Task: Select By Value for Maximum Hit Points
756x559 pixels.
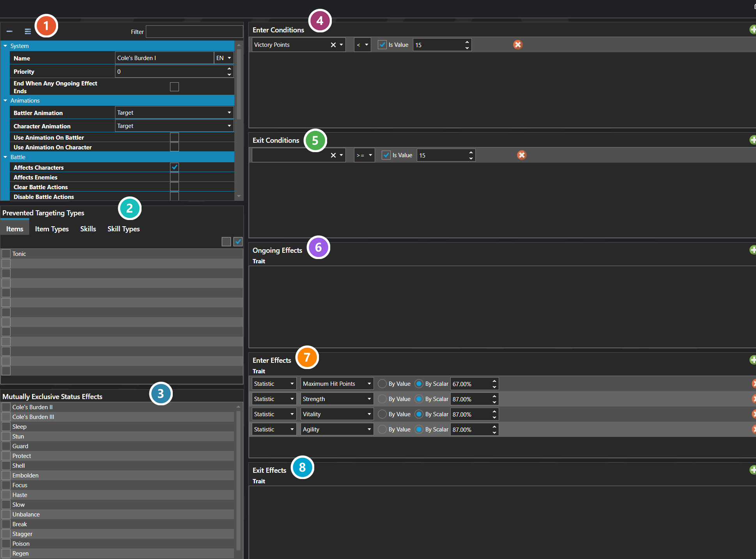Action: tap(382, 384)
